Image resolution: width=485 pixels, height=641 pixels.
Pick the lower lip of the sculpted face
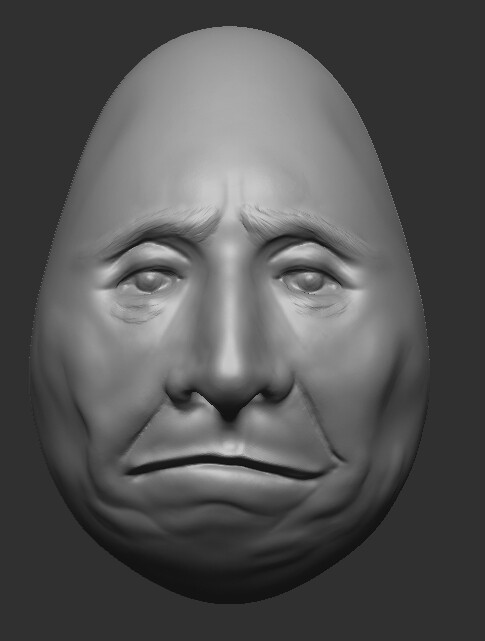coord(225,479)
